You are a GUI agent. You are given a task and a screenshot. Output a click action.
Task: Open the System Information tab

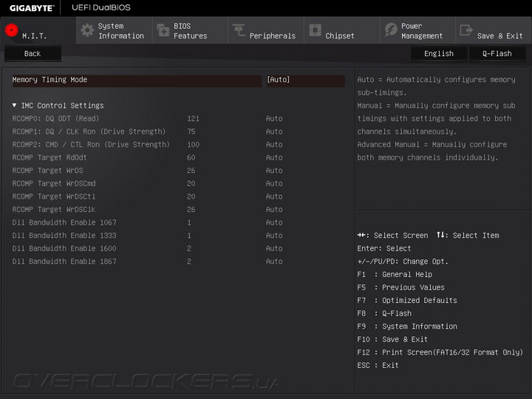tap(114, 30)
